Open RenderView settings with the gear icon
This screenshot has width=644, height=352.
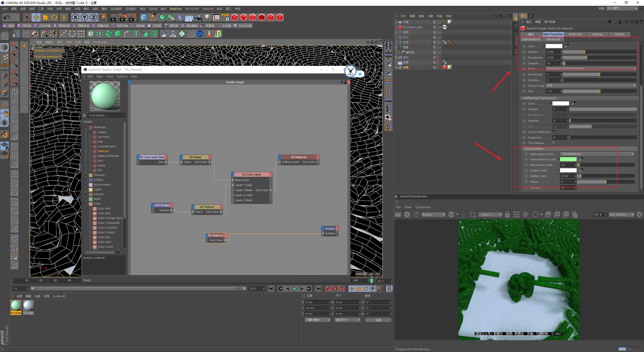[x=640, y=214]
